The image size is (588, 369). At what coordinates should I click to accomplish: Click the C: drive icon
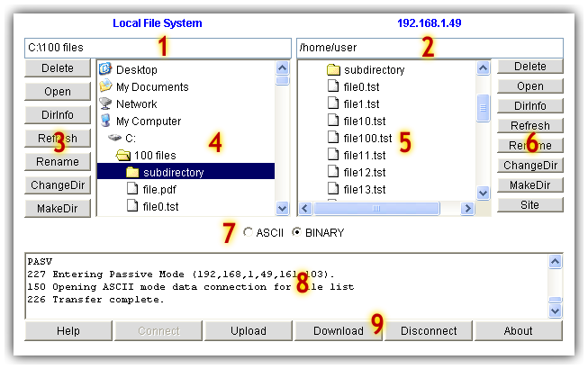point(114,138)
